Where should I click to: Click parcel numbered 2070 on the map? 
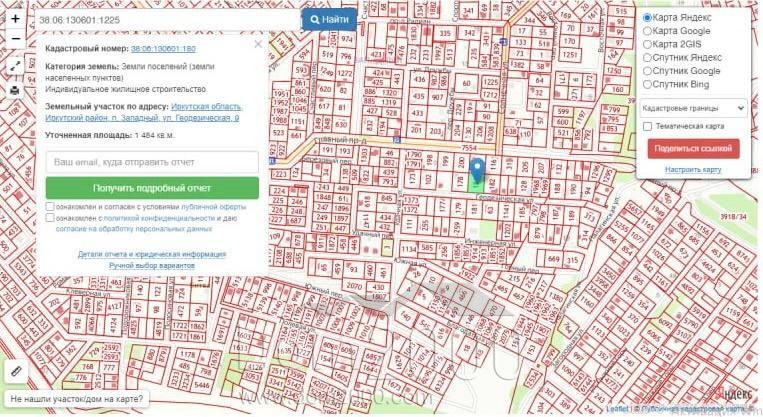[354, 287]
